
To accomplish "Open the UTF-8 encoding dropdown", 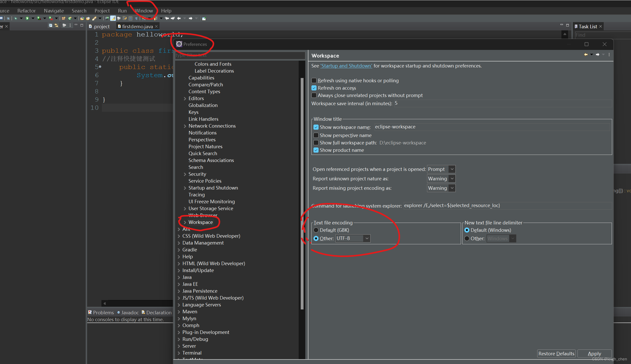I will (x=367, y=238).
